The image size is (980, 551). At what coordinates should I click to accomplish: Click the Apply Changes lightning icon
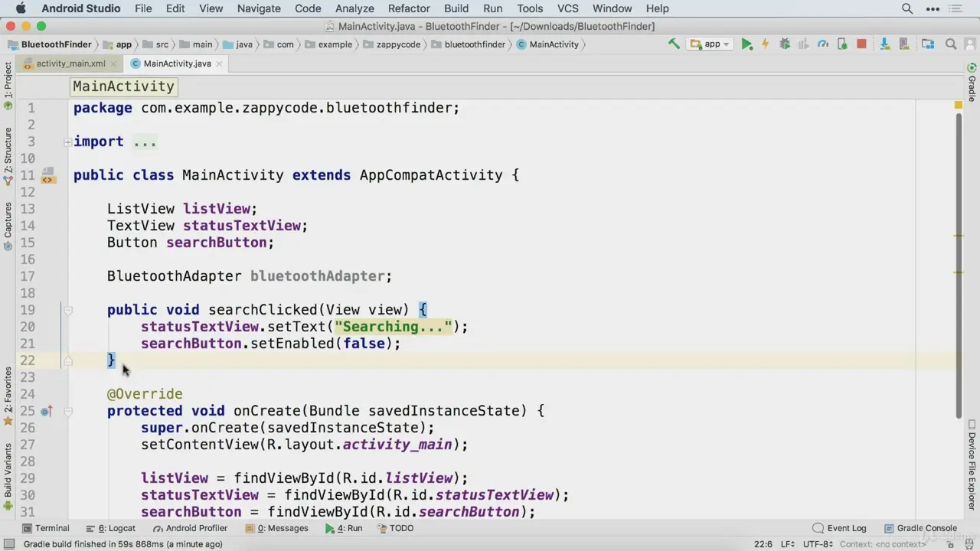tap(765, 44)
